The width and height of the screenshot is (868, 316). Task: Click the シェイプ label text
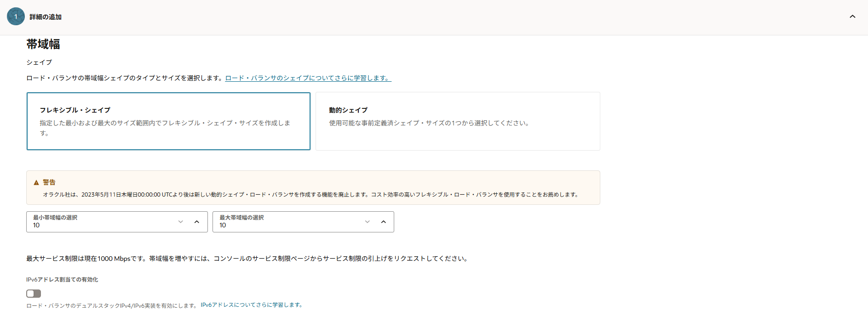tap(39, 62)
